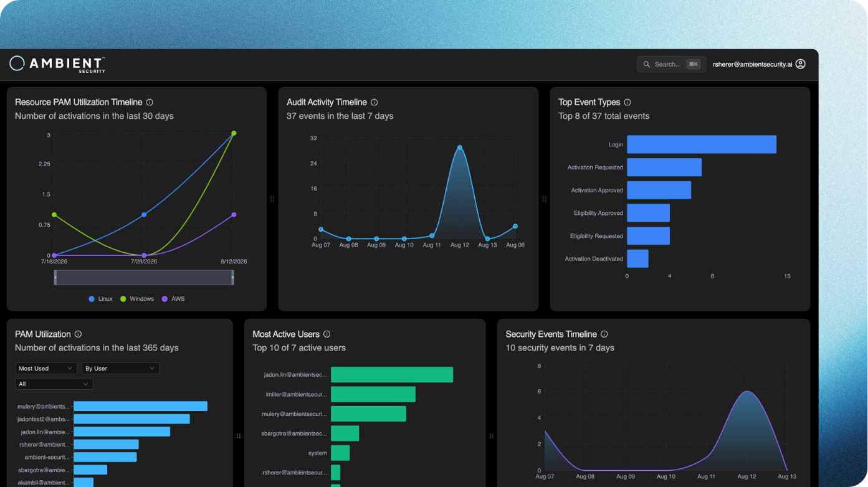The height and width of the screenshot is (487, 868).
Task: Toggle the AWS legend series
Action: pos(173,299)
